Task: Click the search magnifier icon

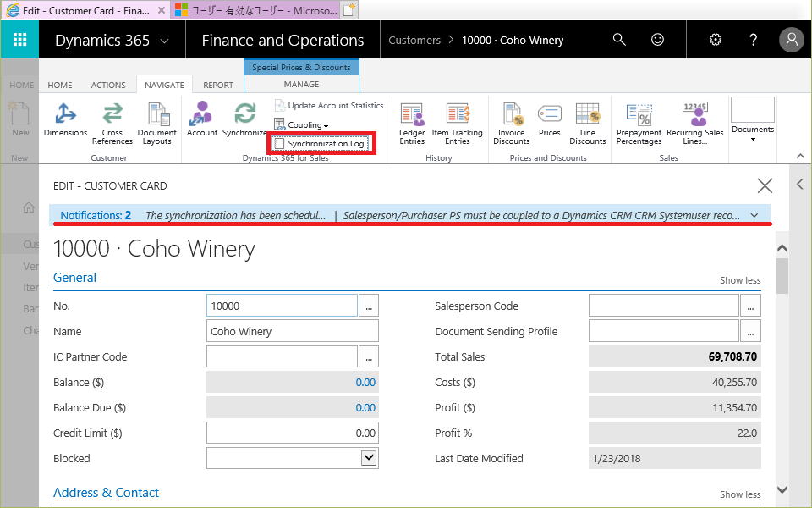Action: tap(619, 40)
